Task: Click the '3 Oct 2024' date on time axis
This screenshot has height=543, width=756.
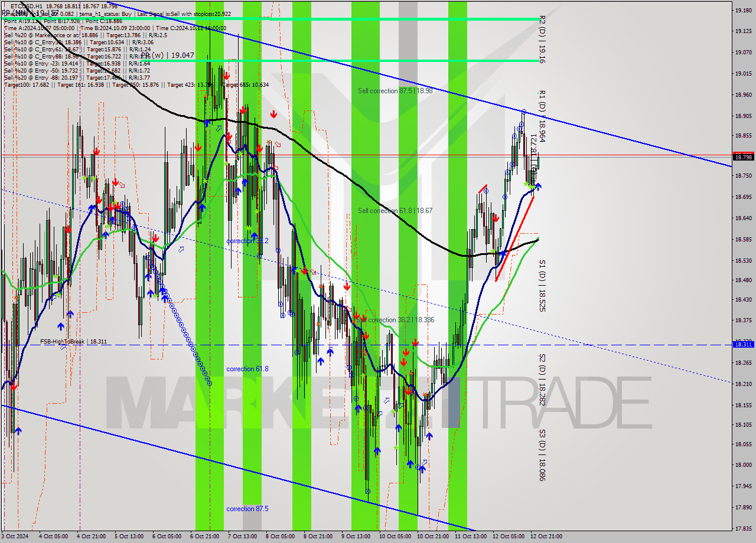Action: point(15,537)
